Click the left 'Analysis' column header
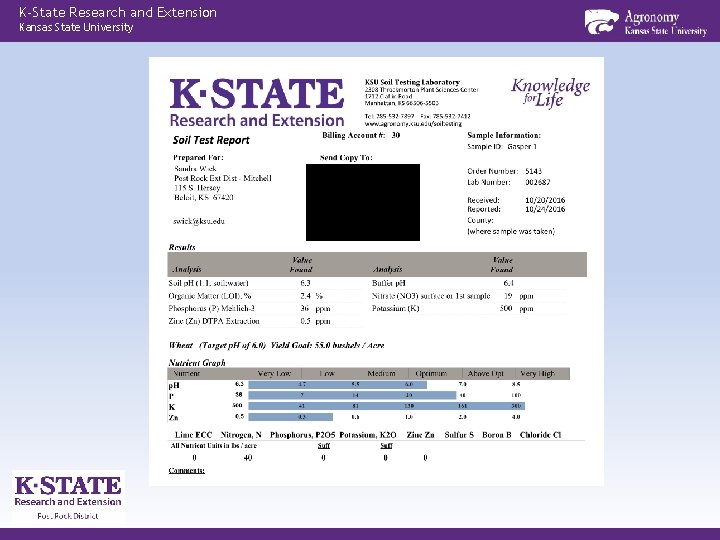Screen dimensions: 720x540 coord(186,269)
